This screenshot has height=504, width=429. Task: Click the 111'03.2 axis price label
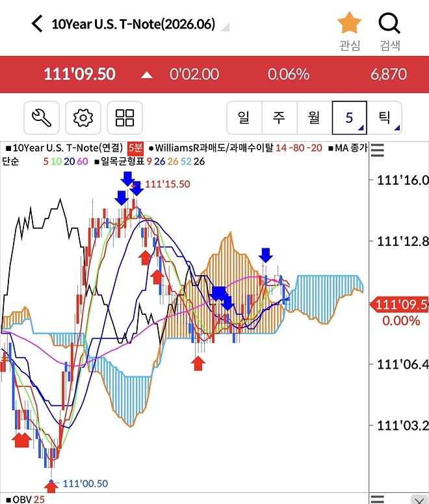[403, 425]
